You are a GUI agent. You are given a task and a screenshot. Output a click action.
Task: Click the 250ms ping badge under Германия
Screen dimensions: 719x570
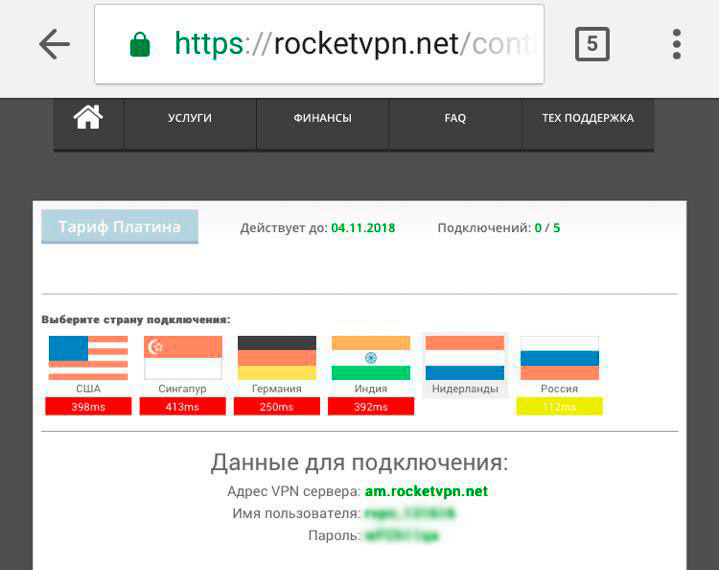[277, 407]
